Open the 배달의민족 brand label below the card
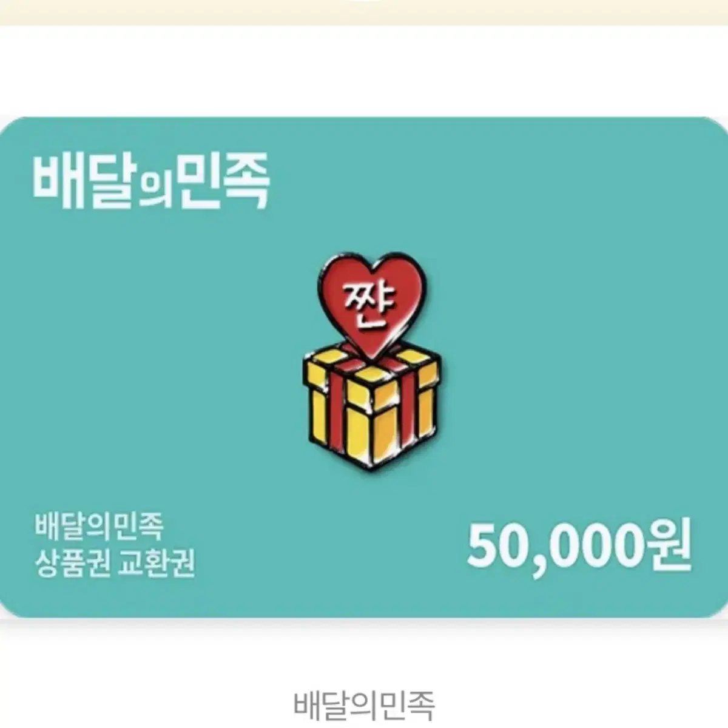Screen dimensions: 728x728 (364, 704)
